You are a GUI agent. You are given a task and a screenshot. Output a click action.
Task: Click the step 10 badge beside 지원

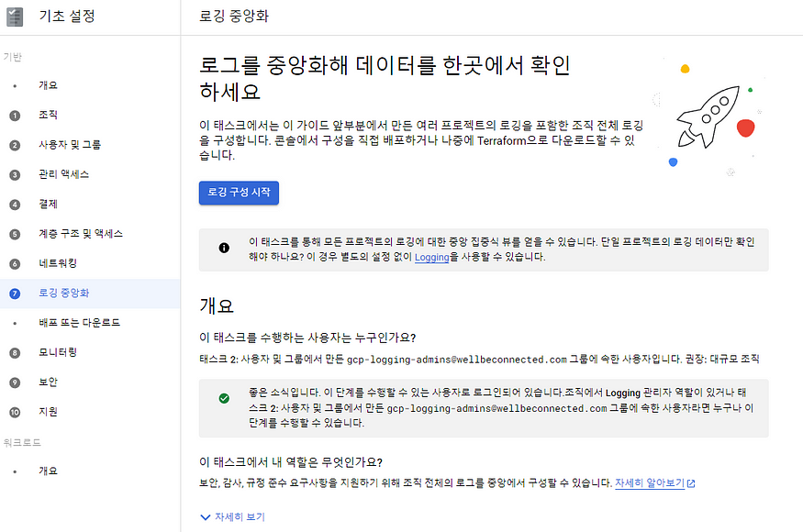click(x=15, y=413)
